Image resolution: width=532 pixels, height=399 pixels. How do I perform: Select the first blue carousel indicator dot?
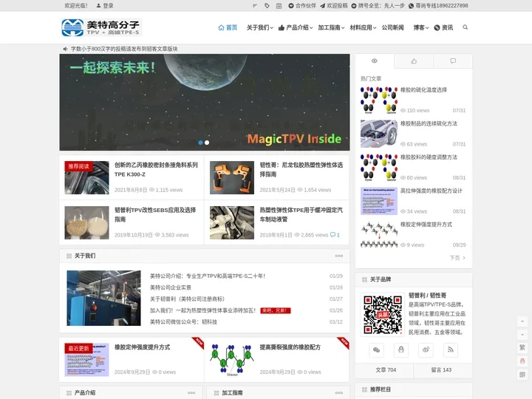pos(200,143)
